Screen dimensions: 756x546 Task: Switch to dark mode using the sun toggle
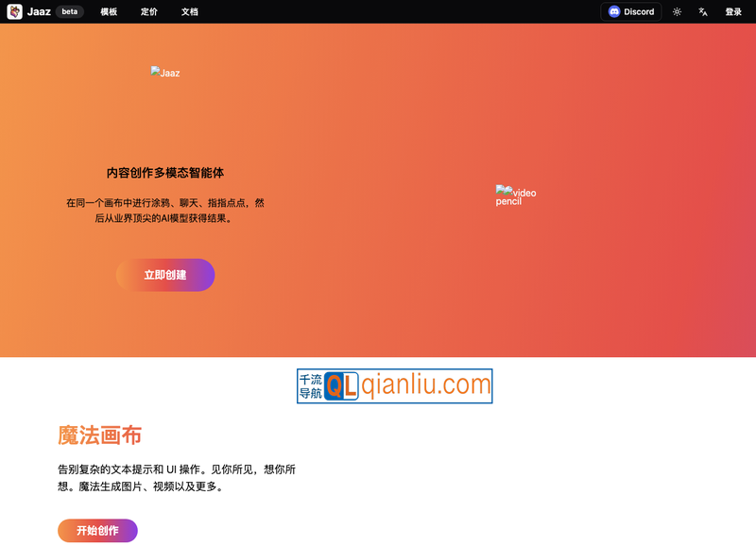(x=678, y=11)
